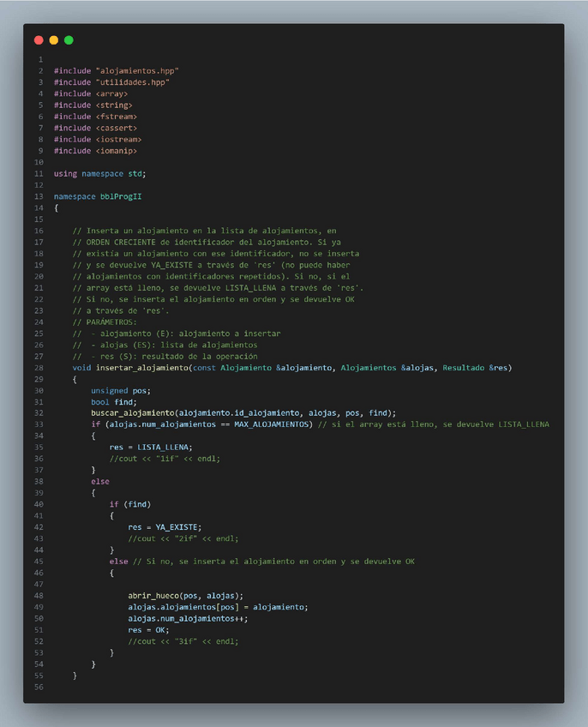The image size is (588, 727).
Task: Click the green maximize dot
Action: tap(69, 40)
